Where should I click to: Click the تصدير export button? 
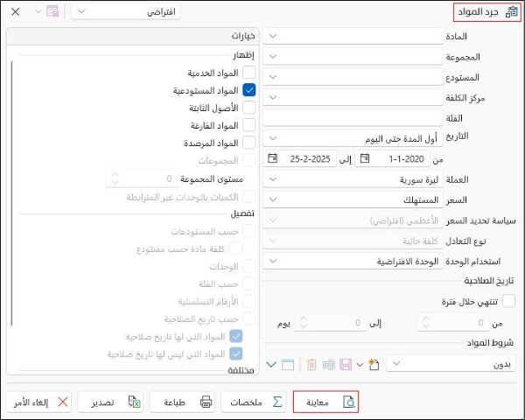[110, 402]
